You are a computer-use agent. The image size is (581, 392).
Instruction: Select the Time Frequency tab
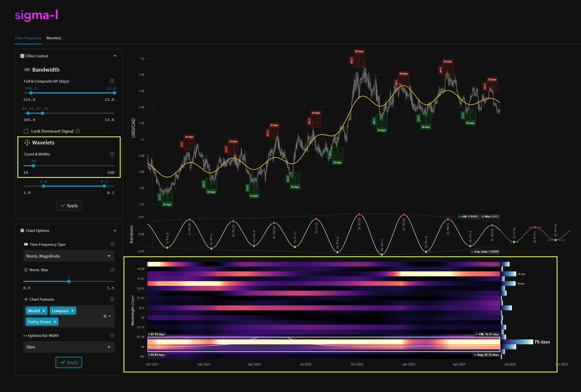point(28,38)
